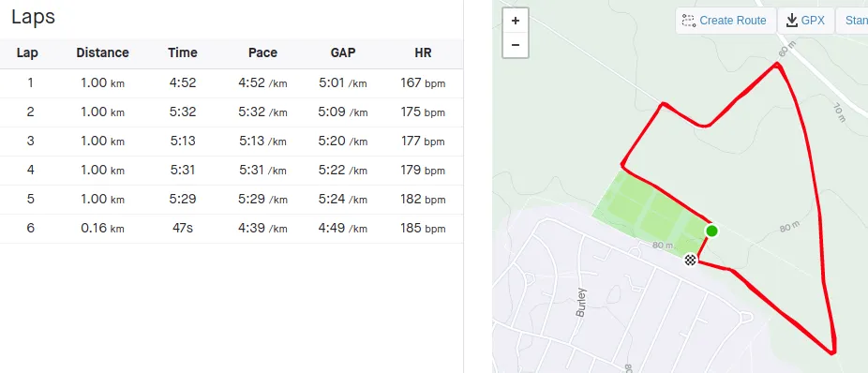Viewport: 868px width, 373px height.
Task: Click the dotted route icon in Create Route
Action: 688,21
